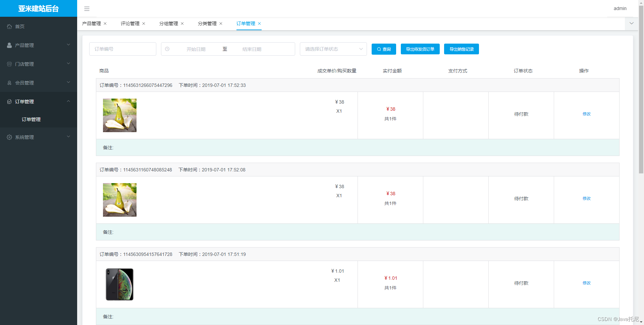Collapse 订单管理 sidebar menu chevron
Image resolution: width=644 pixels, height=325 pixels.
point(68,101)
